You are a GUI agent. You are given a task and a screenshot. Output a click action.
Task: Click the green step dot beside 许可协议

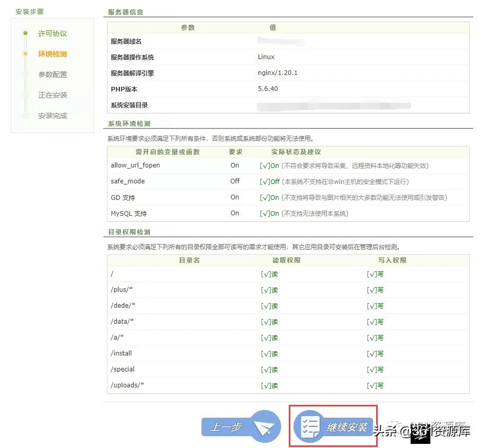click(x=25, y=33)
